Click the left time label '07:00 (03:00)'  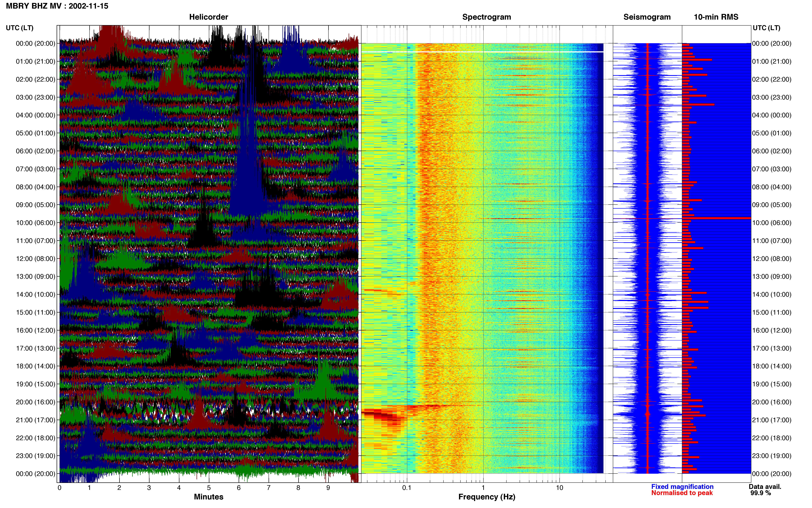pos(36,169)
